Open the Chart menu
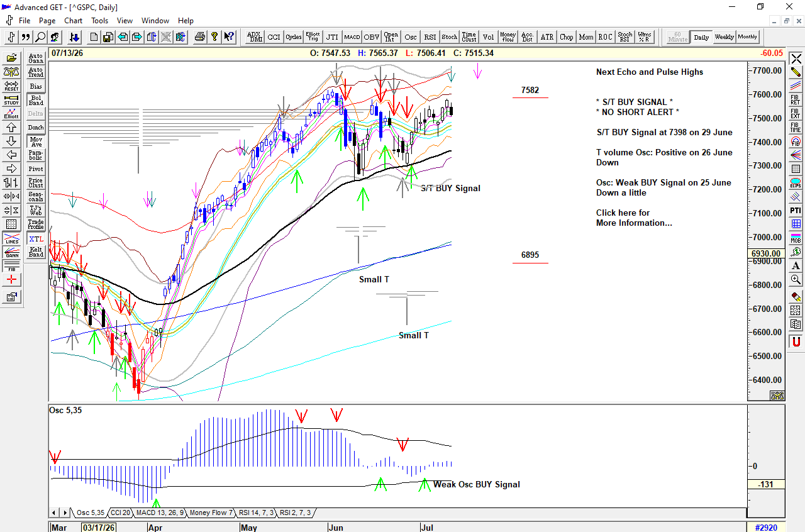The width and height of the screenshot is (805, 532). tap(74, 21)
